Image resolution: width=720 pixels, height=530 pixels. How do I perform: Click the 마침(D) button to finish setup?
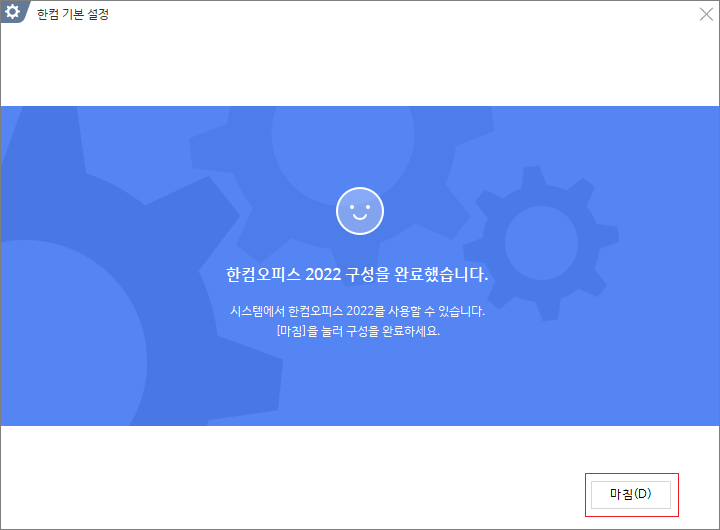[x=630, y=495]
